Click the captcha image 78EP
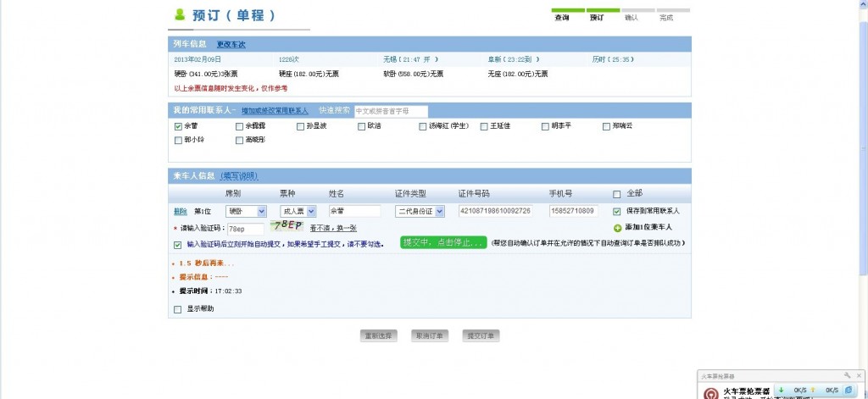 [x=288, y=225]
